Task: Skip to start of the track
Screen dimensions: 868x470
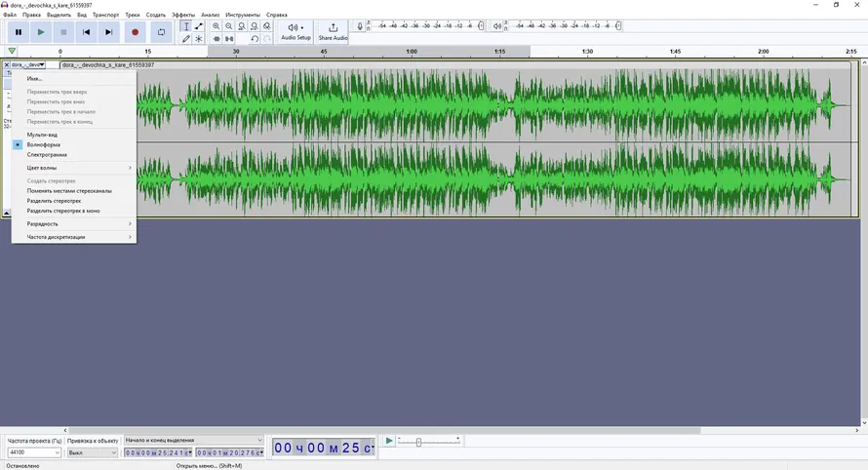Action: tap(87, 32)
